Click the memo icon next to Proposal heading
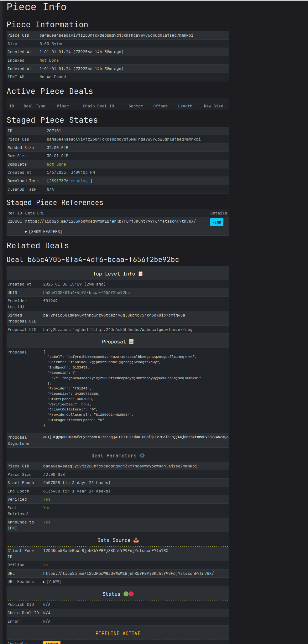308x644 pixels. click(132, 342)
